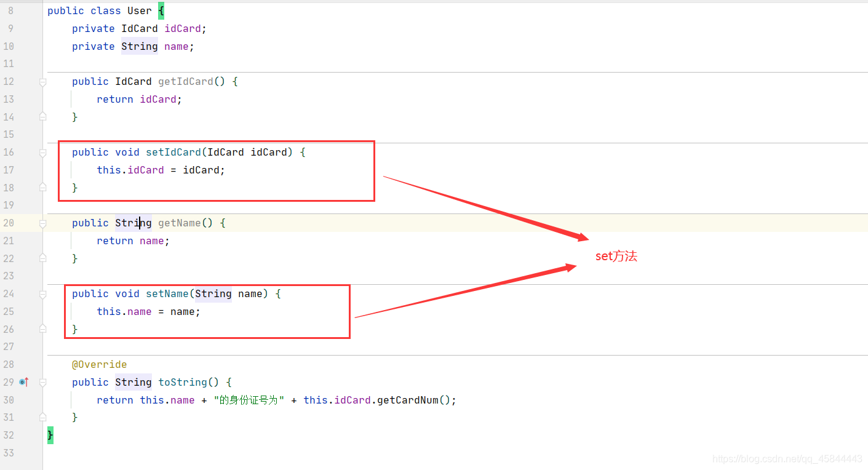Click the class name User on line 8
The image size is (868, 470).
140,11
